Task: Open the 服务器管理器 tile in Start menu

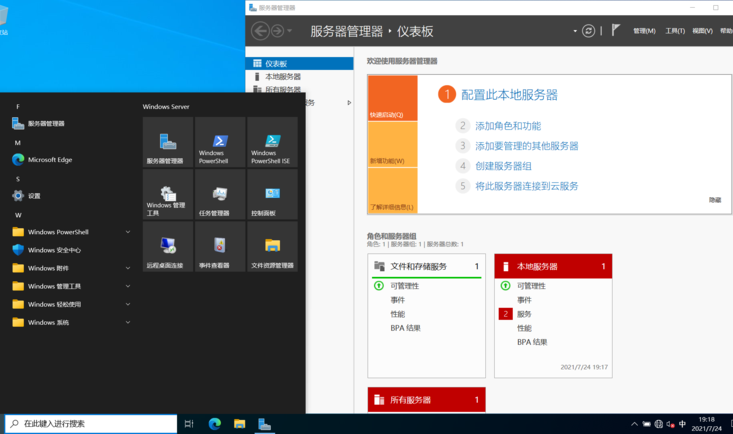Action: coord(168,142)
